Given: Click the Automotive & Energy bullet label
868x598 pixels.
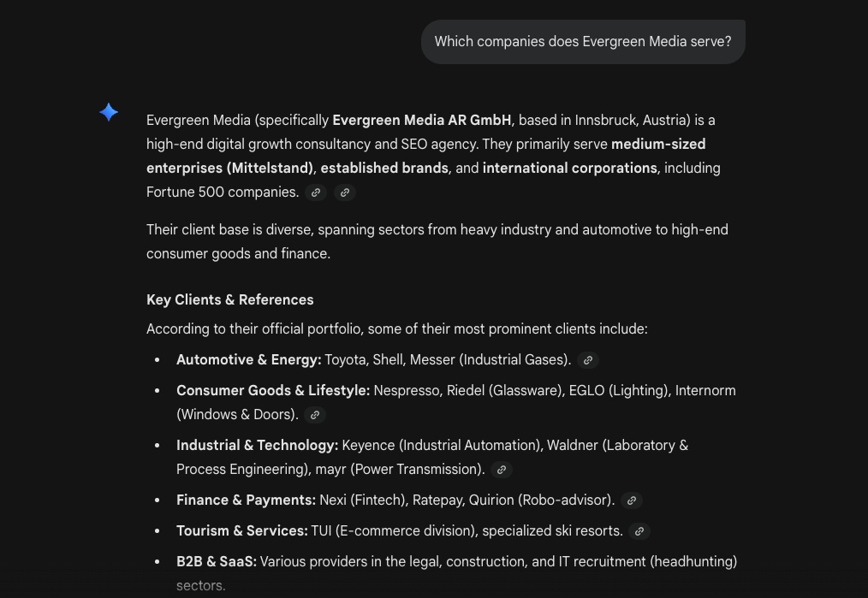Looking at the screenshot, I should [248, 359].
